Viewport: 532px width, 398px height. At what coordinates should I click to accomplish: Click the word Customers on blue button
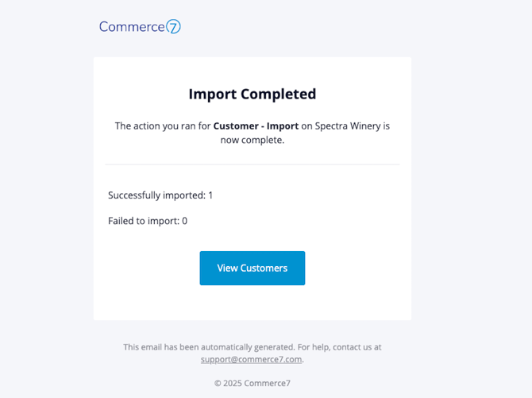tap(264, 268)
